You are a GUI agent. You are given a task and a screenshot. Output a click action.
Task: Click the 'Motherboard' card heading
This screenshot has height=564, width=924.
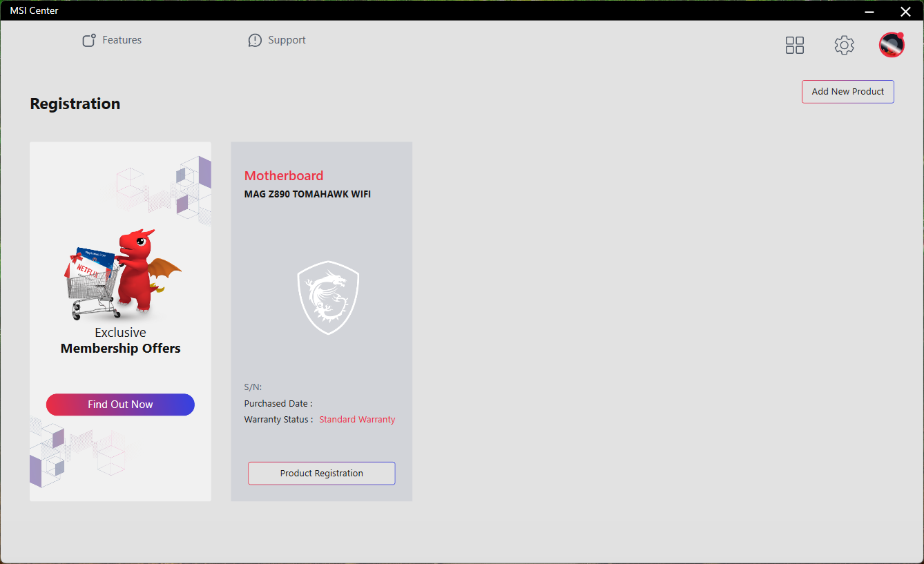click(x=284, y=175)
